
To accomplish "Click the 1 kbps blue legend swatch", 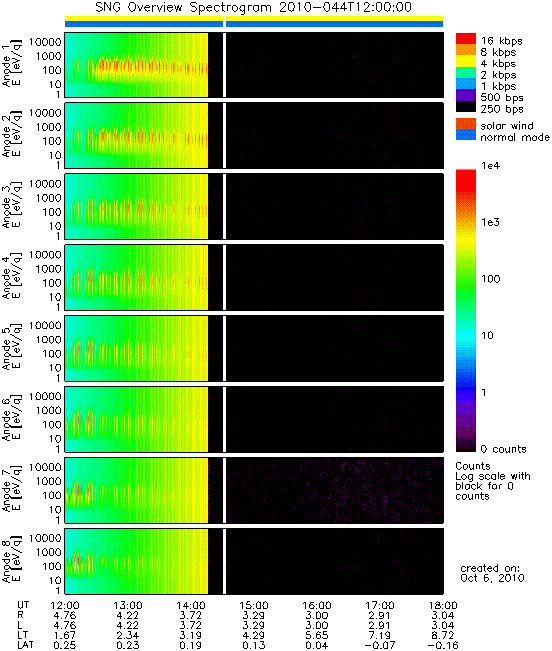I will [466, 83].
